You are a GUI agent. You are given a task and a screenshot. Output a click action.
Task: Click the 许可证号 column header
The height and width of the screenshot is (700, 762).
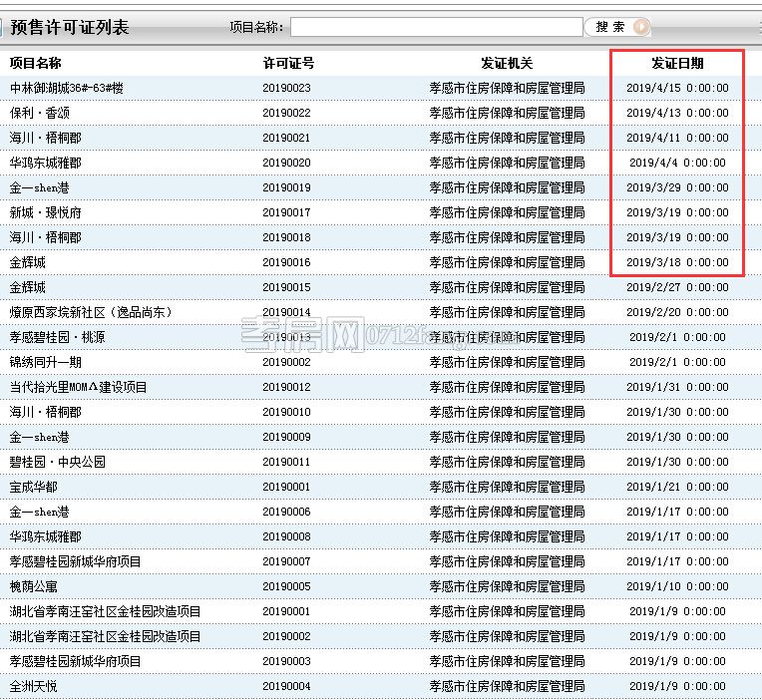coord(288,63)
